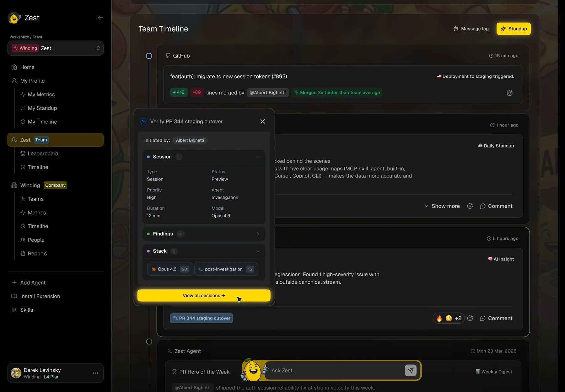Click the send icon in Ask Zest
The width and height of the screenshot is (565, 392).
411,370
